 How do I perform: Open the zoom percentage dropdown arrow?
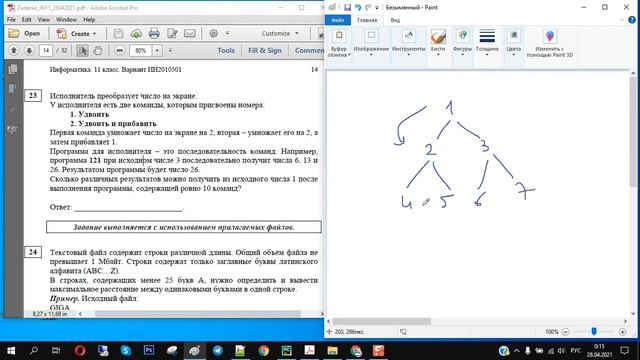(x=157, y=51)
